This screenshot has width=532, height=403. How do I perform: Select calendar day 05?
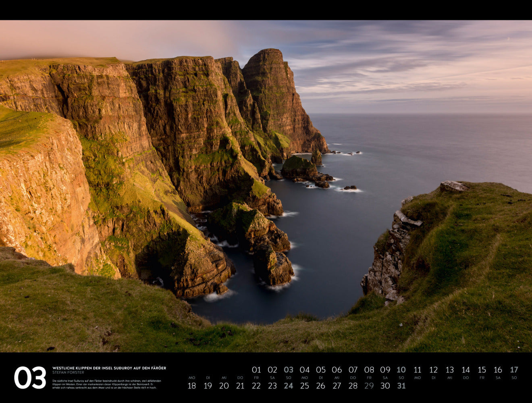pos(321,370)
